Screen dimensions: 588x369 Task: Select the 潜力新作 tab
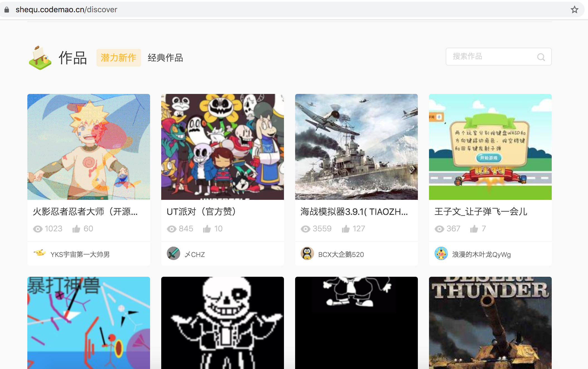119,58
